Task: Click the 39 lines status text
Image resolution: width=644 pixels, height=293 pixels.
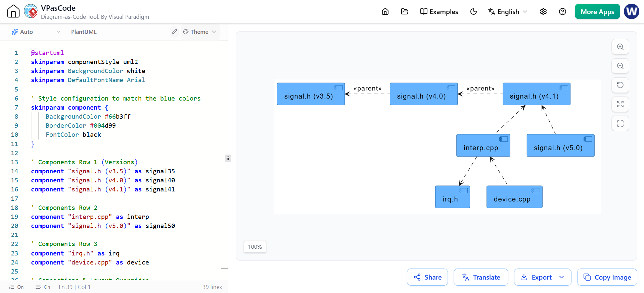Action: 212,287
